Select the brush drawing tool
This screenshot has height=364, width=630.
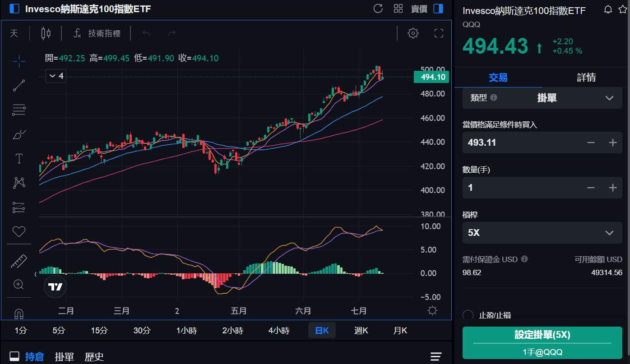[x=19, y=134]
